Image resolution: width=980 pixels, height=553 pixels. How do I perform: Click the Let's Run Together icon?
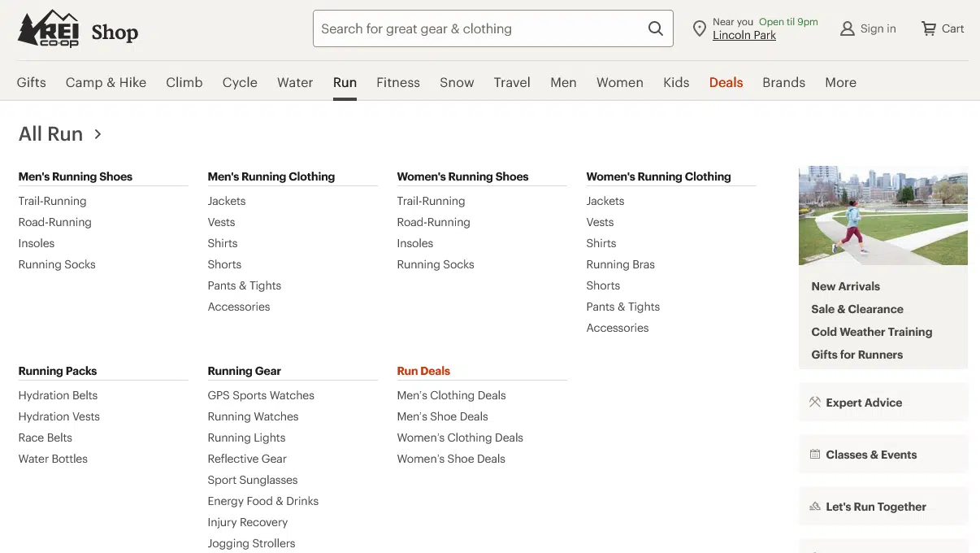pos(813,506)
